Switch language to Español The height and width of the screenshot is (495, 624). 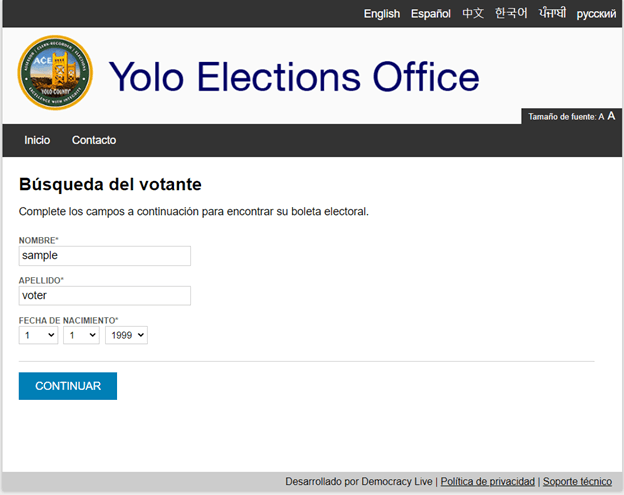[431, 14]
